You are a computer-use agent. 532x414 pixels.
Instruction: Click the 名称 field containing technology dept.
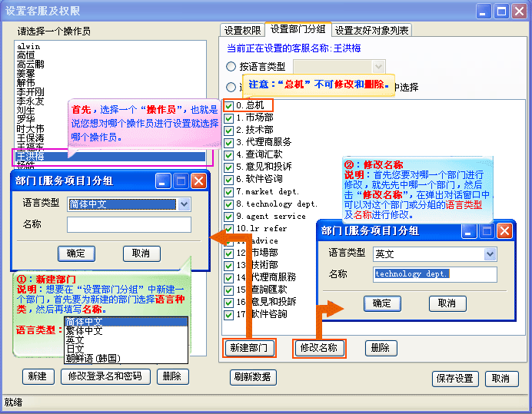pyautogui.click(x=435, y=274)
